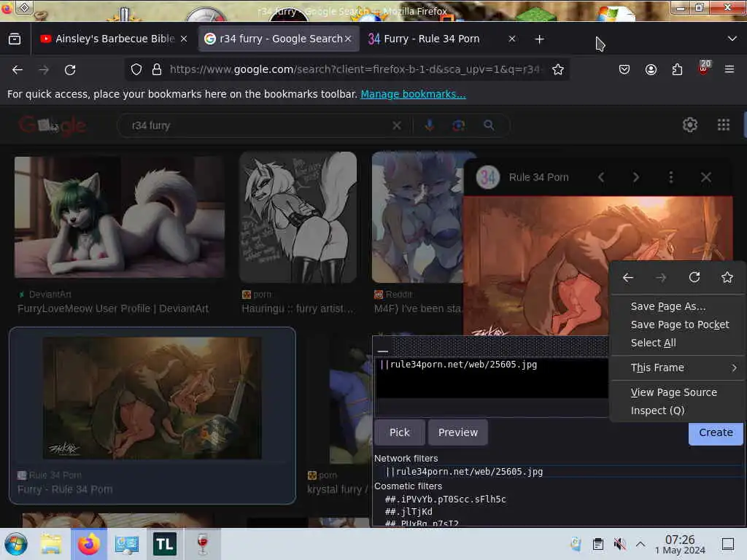The width and height of the screenshot is (747, 560).
Task: Open the Google apps grid
Action: coord(723,125)
